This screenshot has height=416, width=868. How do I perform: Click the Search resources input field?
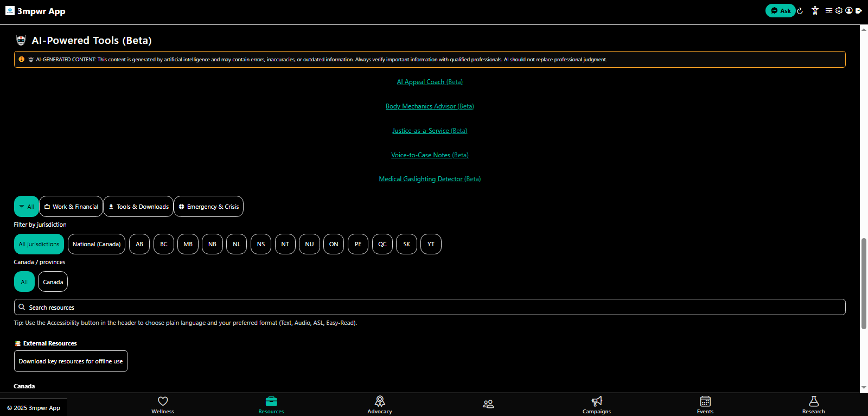click(430, 307)
